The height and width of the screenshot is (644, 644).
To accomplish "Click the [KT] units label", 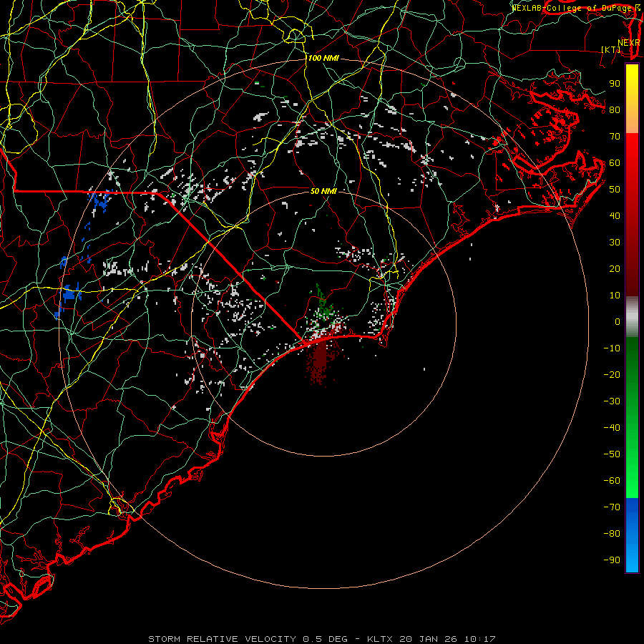I will (x=611, y=49).
